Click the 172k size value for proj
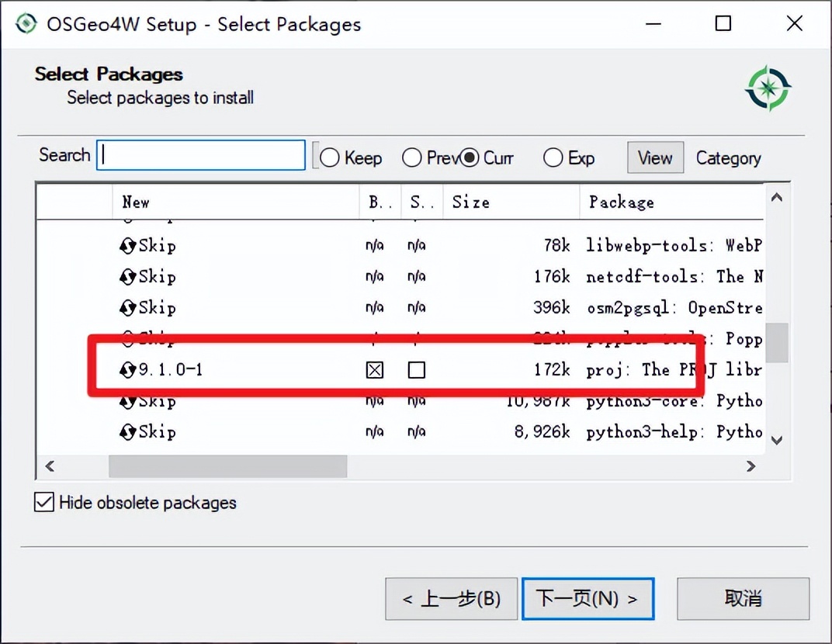 point(552,370)
